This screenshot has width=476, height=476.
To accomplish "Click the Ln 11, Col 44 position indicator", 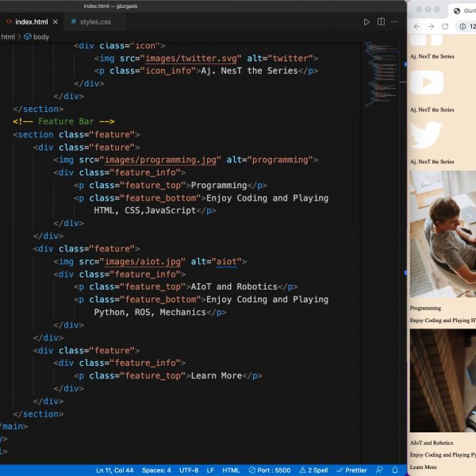I will (x=115, y=470).
